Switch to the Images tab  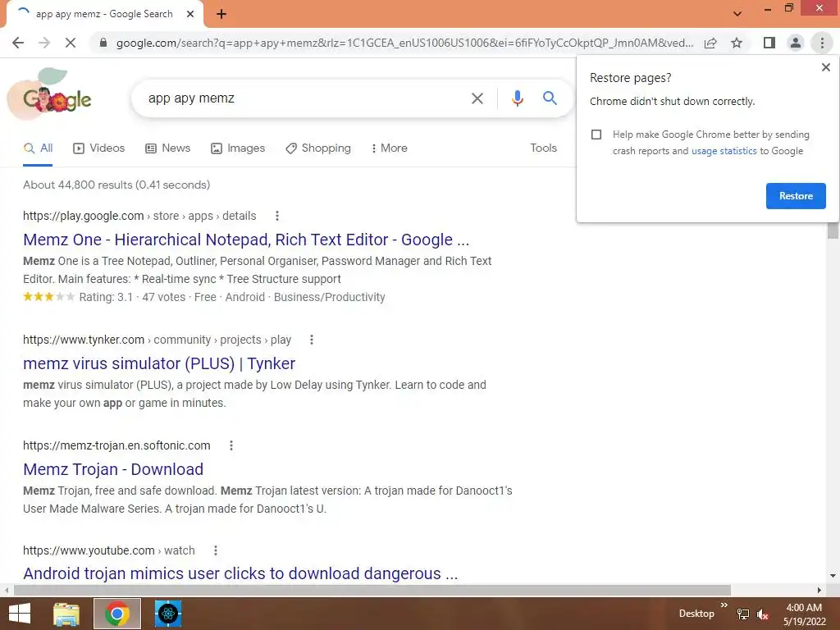(238, 148)
